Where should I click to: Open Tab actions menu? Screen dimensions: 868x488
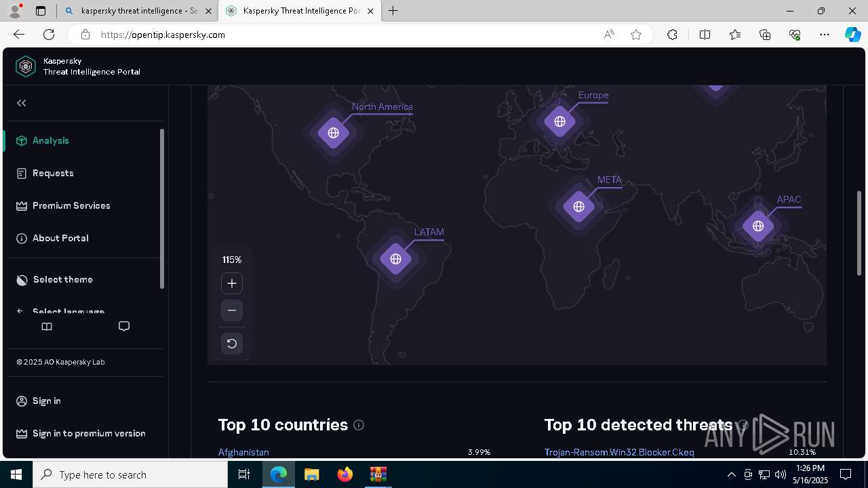tap(41, 11)
